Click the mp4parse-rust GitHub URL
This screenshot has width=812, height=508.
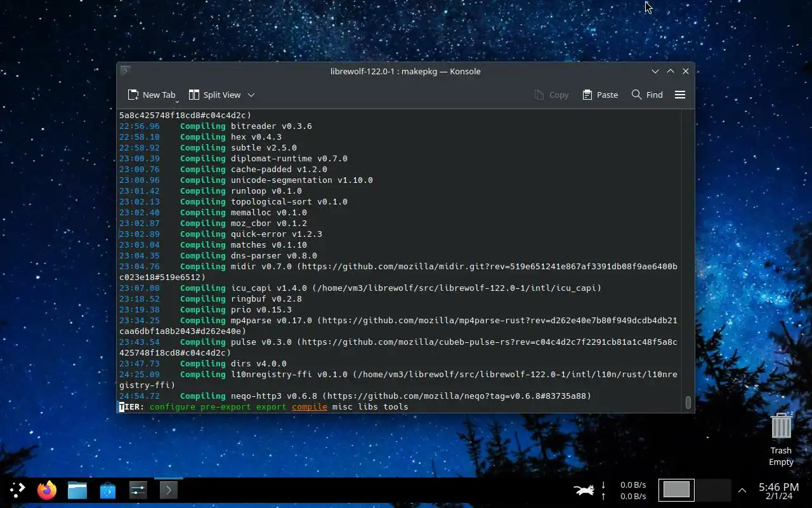500,320
